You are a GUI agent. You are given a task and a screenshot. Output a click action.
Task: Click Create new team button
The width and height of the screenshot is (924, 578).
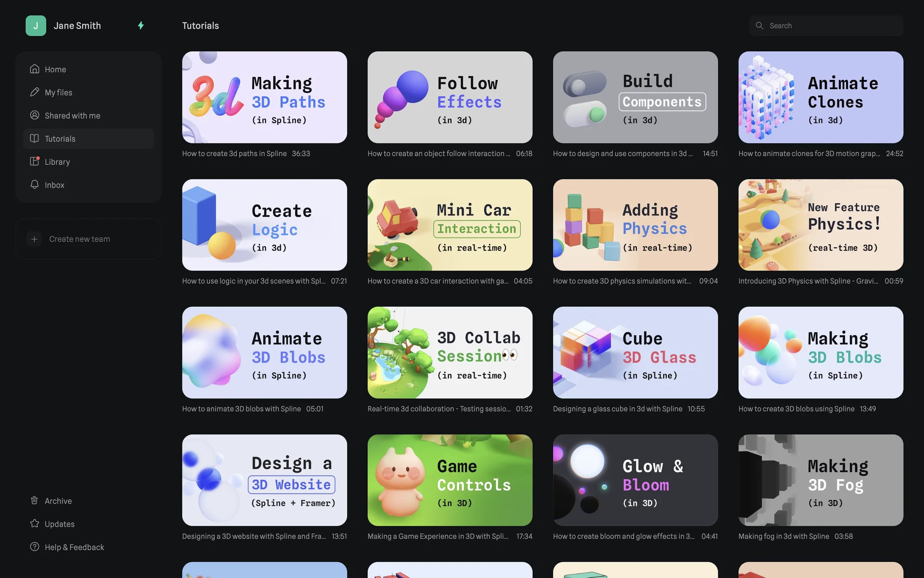click(89, 239)
